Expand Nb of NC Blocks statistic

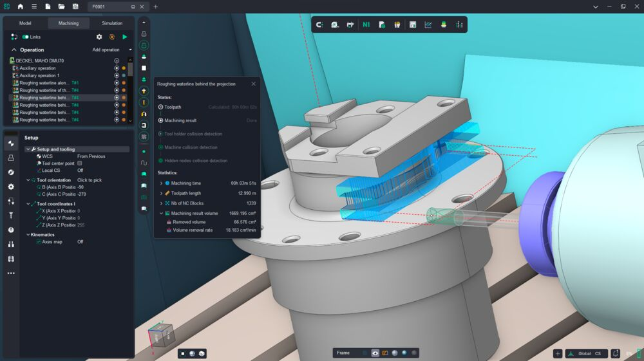click(x=161, y=203)
